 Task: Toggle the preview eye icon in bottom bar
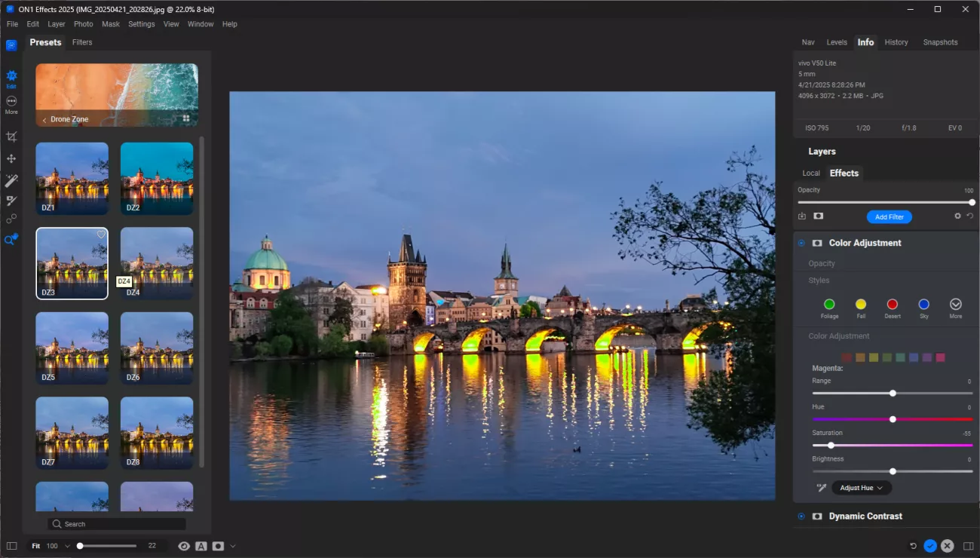[x=184, y=546]
